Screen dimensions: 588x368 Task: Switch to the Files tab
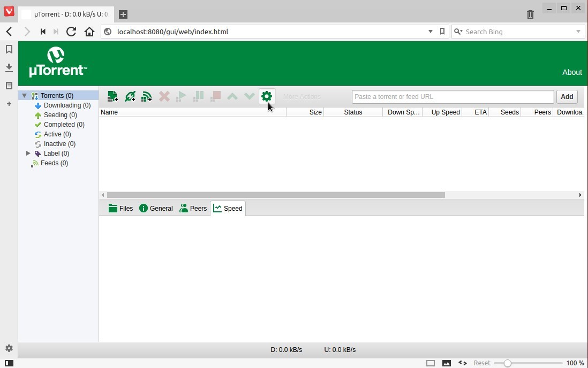coord(120,209)
